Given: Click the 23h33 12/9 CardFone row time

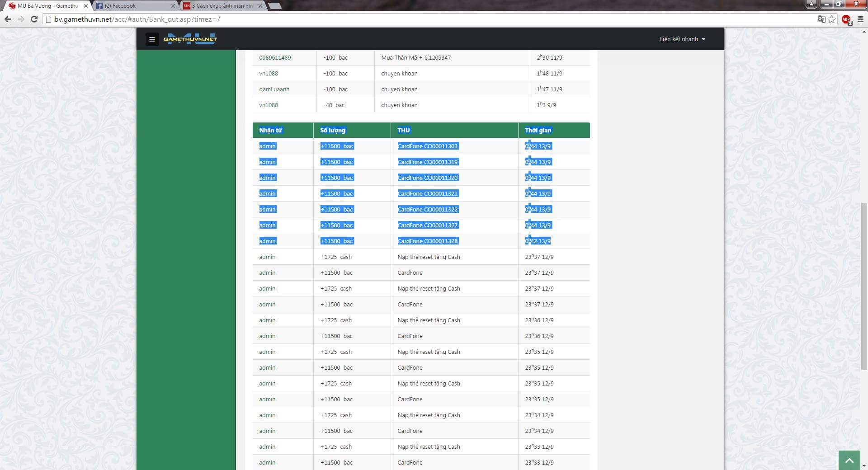Looking at the screenshot, I should 539,462.
